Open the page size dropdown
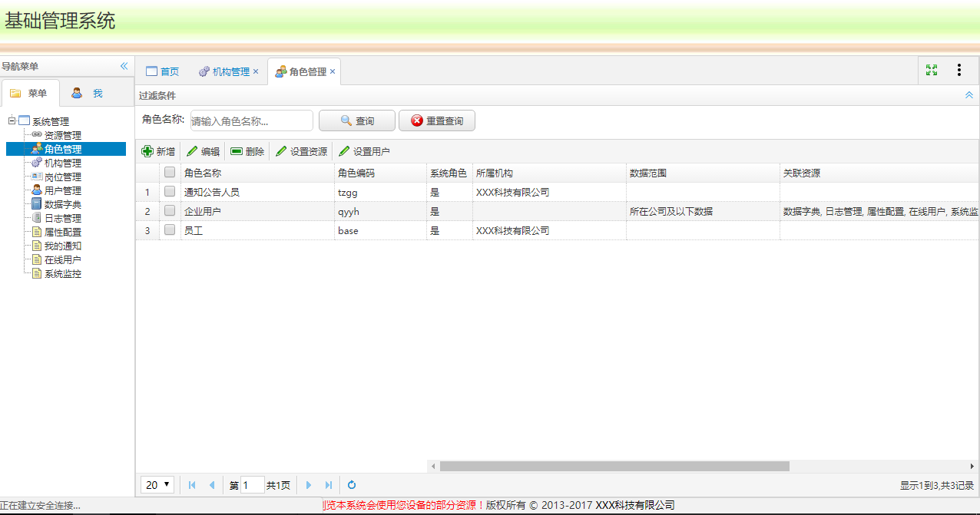Image resolution: width=980 pixels, height=515 pixels. (x=157, y=485)
